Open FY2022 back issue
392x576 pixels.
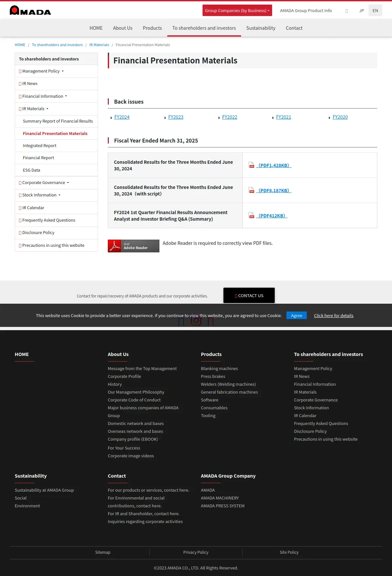(x=230, y=117)
